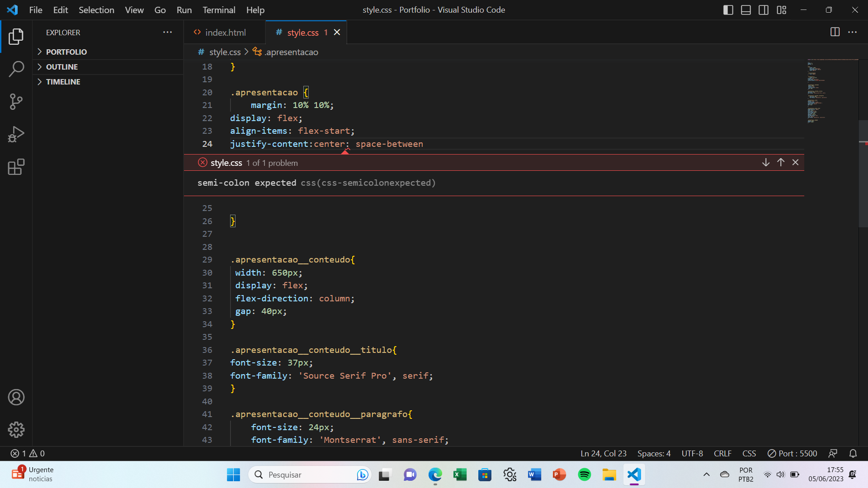Screen dimensions: 868x488
Task: Toggle the bottom panel visibility
Action: pos(746,10)
